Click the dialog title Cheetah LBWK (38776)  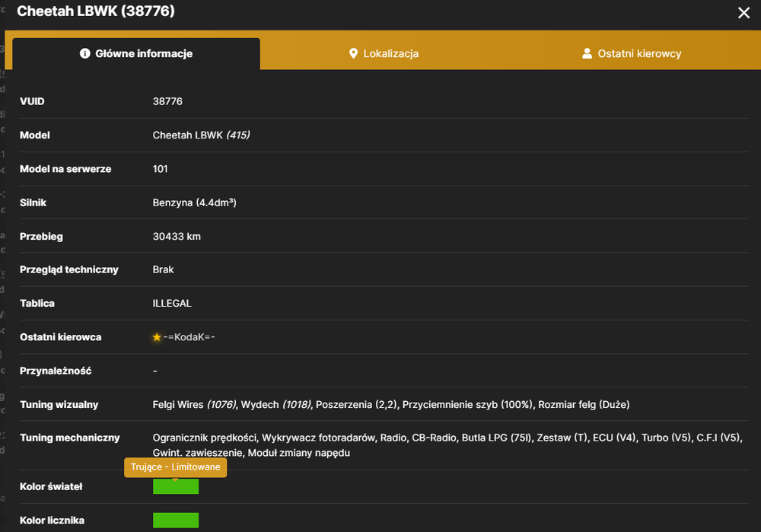(96, 11)
